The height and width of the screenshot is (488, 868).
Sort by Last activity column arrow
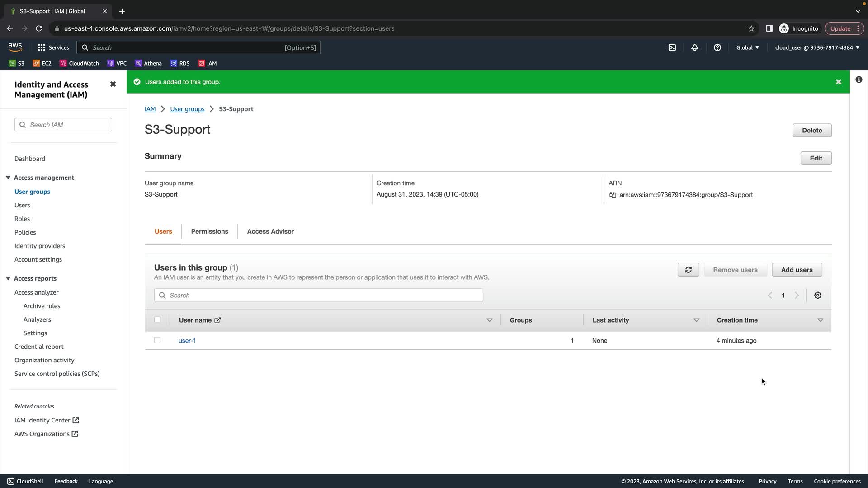[696, 320]
